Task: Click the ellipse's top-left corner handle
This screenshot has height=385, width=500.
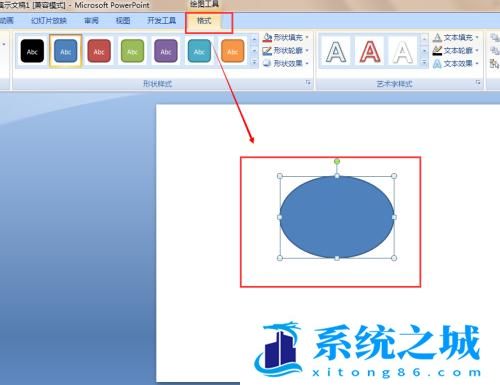Action: (280, 176)
